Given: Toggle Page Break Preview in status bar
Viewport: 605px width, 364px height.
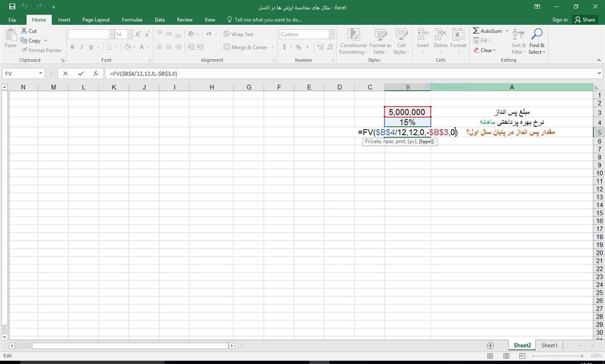Looking at the screenshot, I should 522,356.
